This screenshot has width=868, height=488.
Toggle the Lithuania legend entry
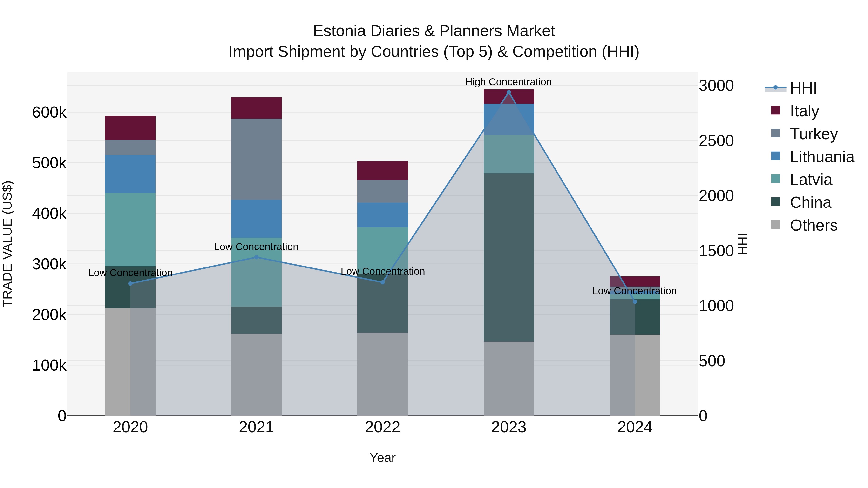pyautogui.click(x=812, y=157)
